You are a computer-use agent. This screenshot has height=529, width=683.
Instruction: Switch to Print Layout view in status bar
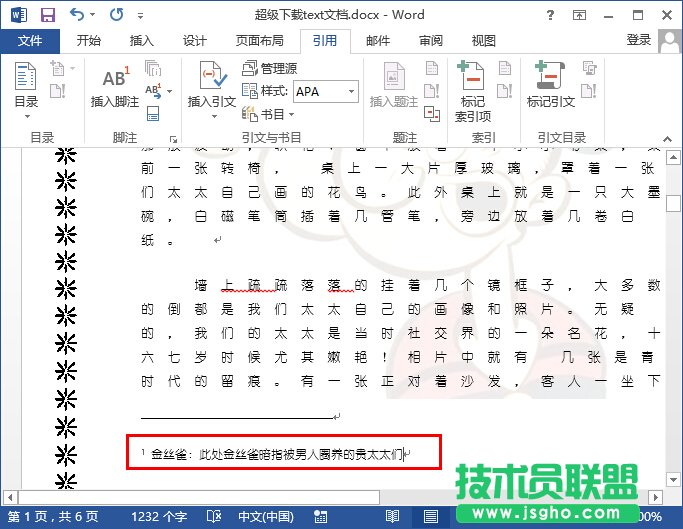pyautogui.click(x=430, y=516)
